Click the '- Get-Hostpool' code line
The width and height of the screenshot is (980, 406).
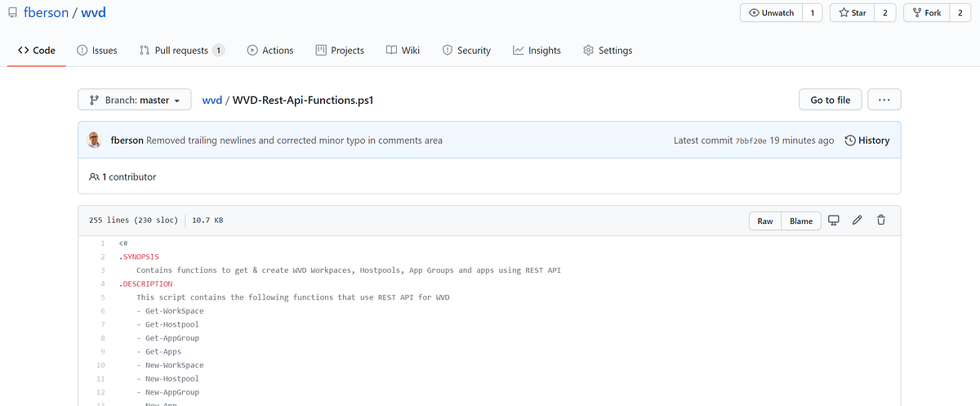tap(167, 324)
